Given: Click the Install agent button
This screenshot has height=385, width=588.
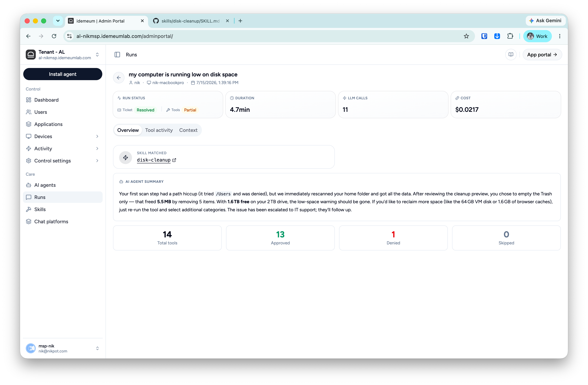Looking at the screenshot, I should point(63,74).
